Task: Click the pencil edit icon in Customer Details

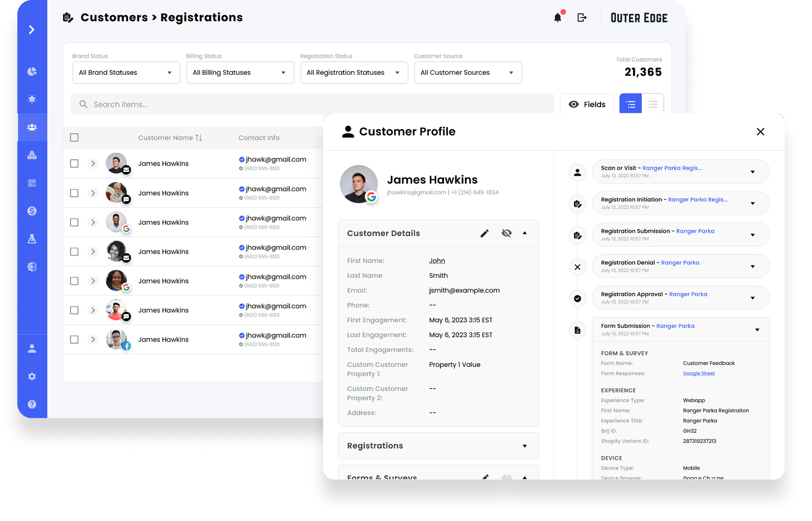Action: click(x=484, y=234)
